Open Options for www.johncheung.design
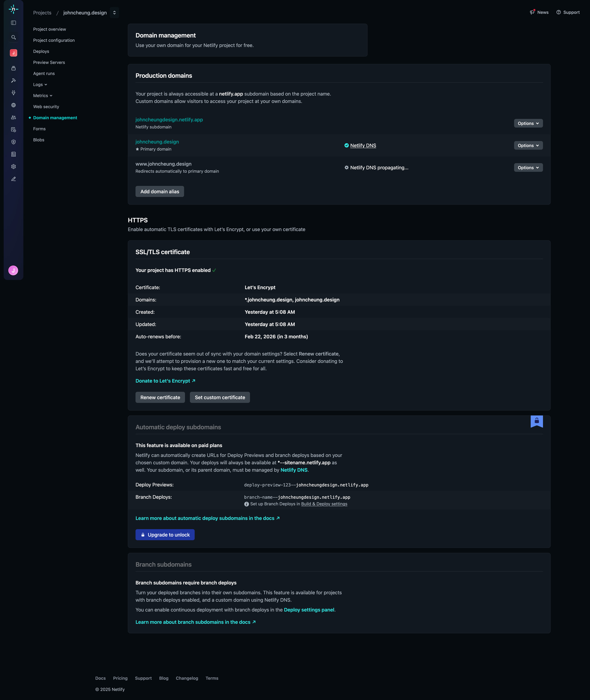Screen dimensions: 590x700 click(528, 167)
